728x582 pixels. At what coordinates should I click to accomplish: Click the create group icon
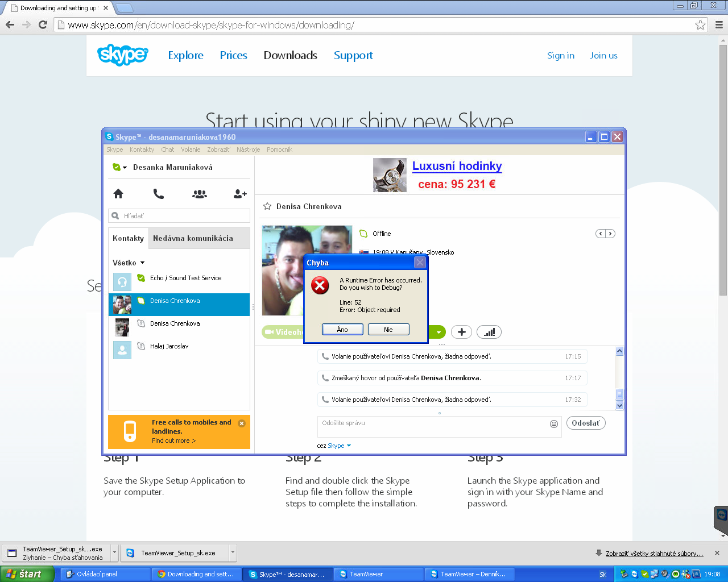(x=200, y=194)
